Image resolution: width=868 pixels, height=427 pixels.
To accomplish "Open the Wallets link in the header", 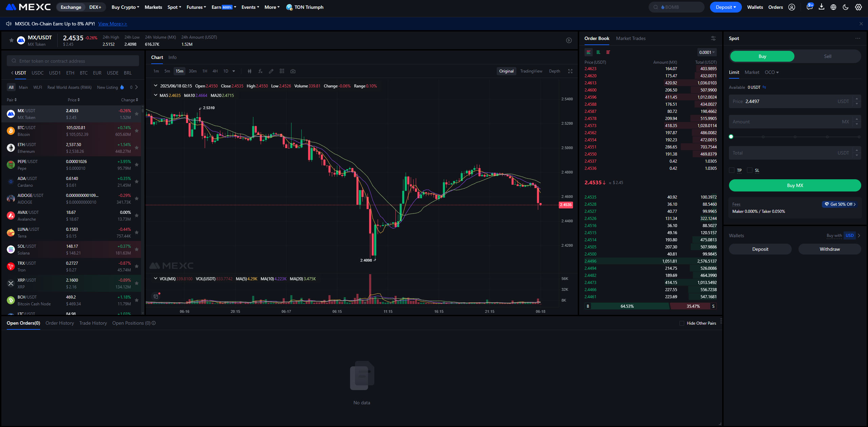I will [x=755, y=7].
